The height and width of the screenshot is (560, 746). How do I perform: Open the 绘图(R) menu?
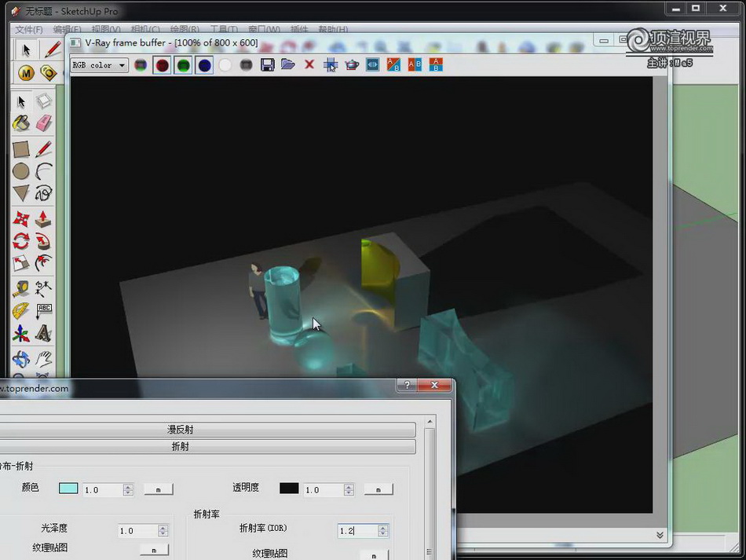pyautogui.click(x=185, y=30)
